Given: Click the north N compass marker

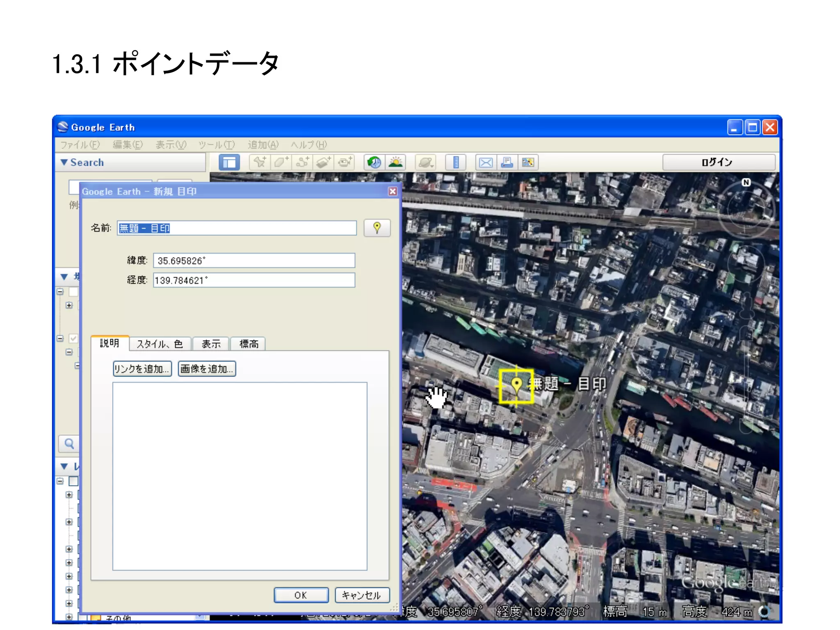Looking at the screenshot, I should click(x=746, y=182).
